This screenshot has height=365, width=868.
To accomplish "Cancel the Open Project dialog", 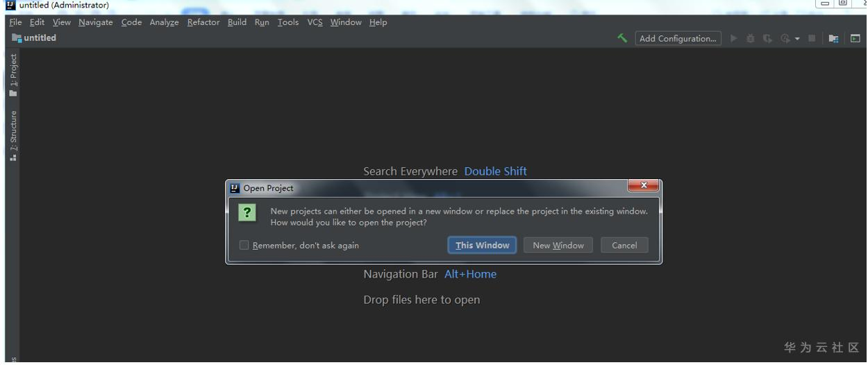I will pos(624,245).
